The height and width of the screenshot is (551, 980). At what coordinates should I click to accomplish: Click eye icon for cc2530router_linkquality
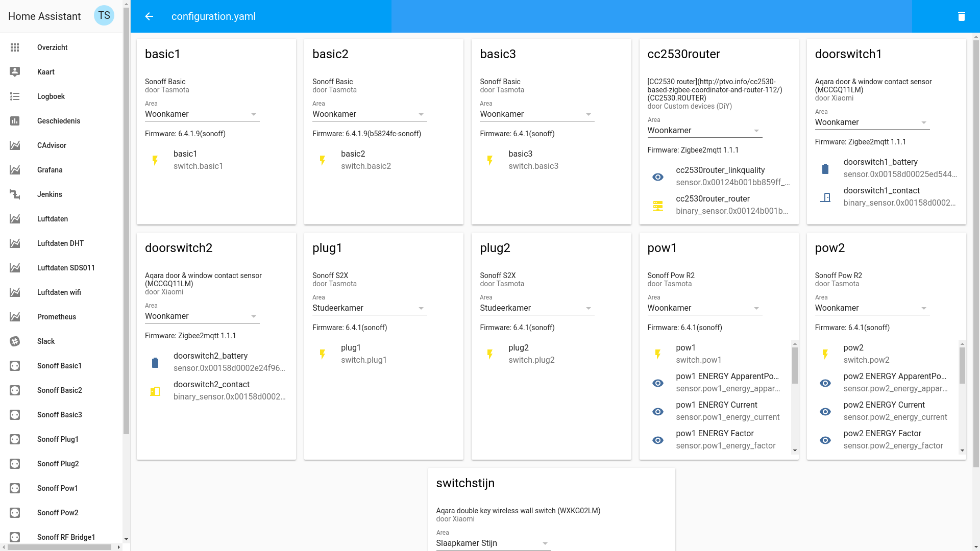pos(657,177)
